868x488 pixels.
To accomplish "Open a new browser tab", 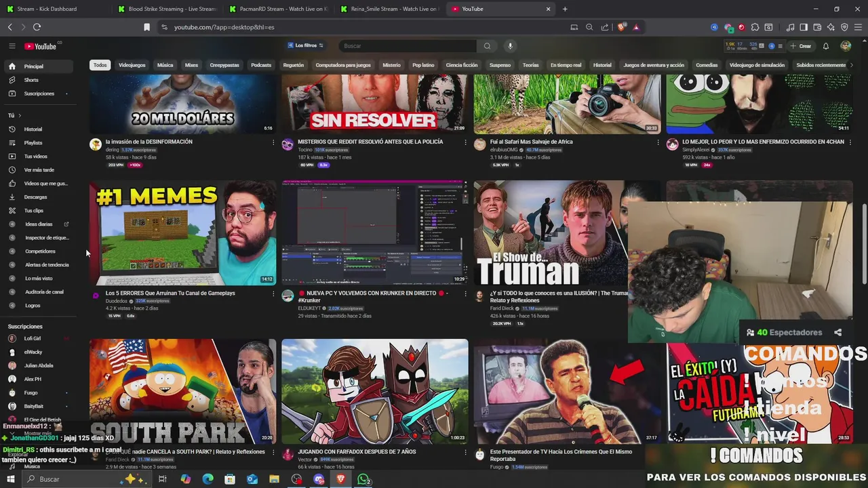I will point(565,9).
